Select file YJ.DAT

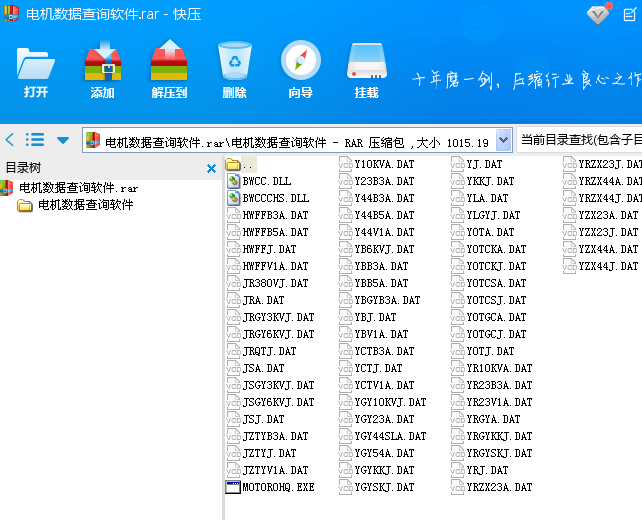[x=476, y=164]
